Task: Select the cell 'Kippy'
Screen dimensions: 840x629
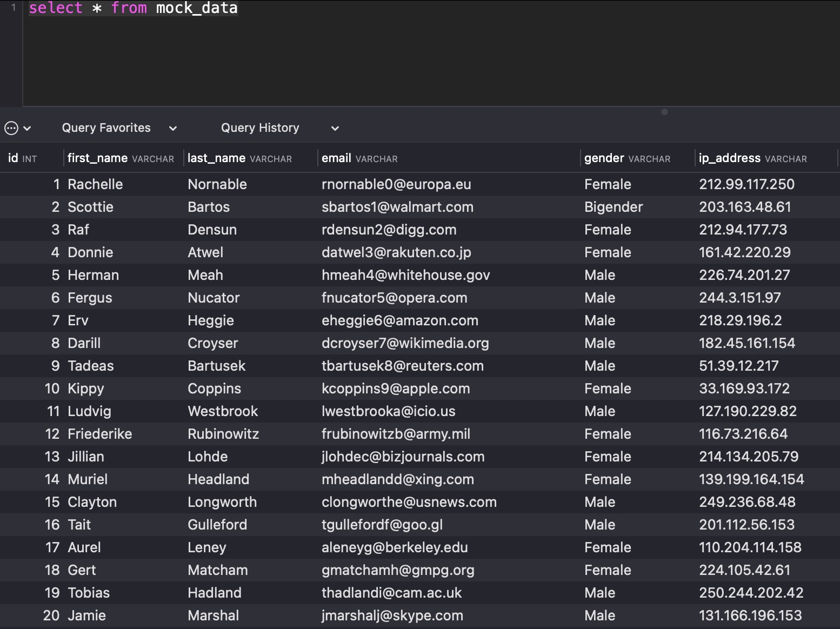Action: [85, 389]
